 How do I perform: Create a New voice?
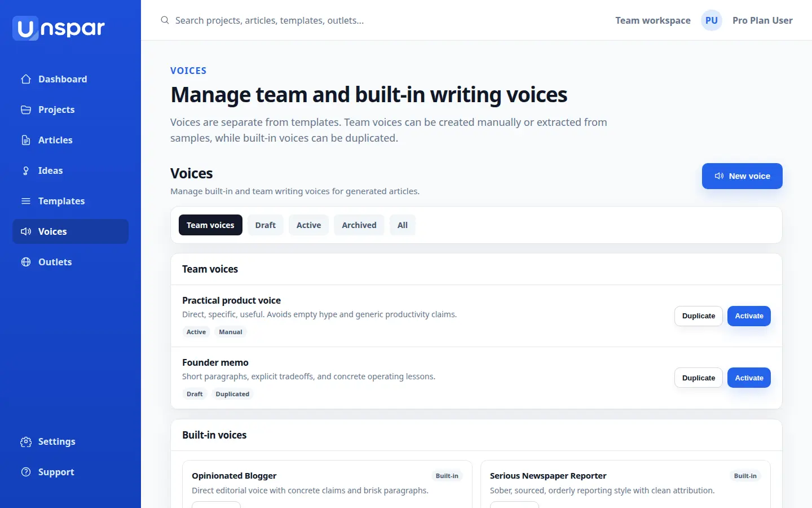tap(742, 176)
